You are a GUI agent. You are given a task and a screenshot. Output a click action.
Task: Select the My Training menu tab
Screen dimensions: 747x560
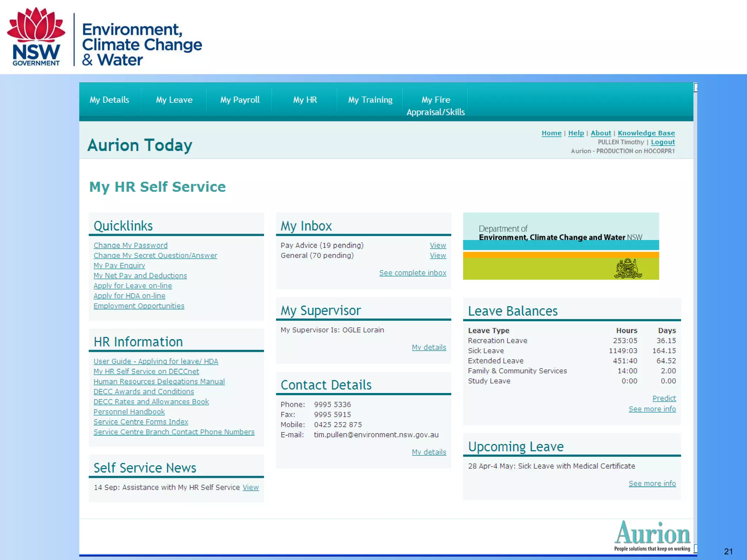(x=370, y=100)
